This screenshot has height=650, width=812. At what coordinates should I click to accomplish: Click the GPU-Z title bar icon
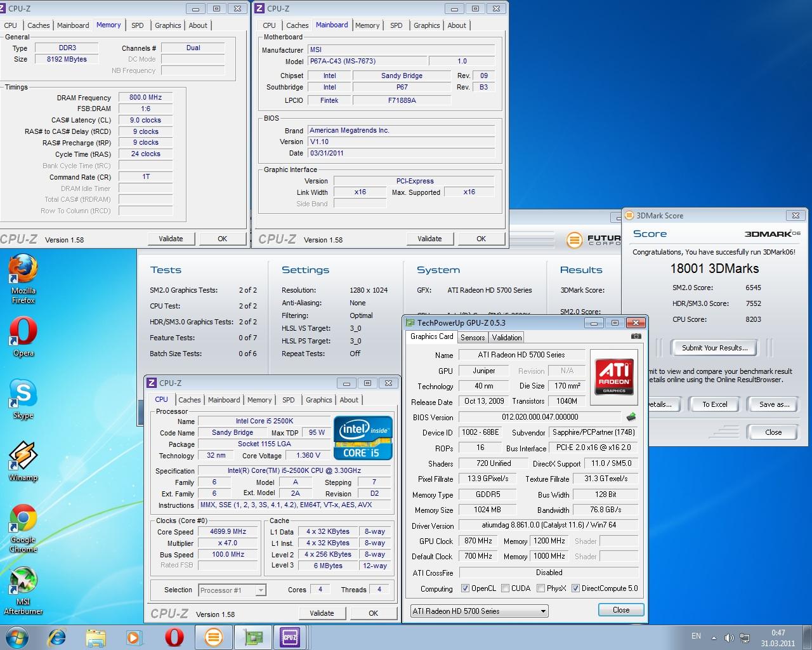coord(410,322)
